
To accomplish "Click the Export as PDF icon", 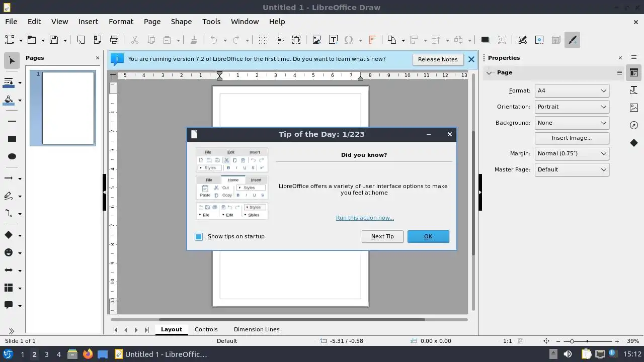I will [97, 40].
